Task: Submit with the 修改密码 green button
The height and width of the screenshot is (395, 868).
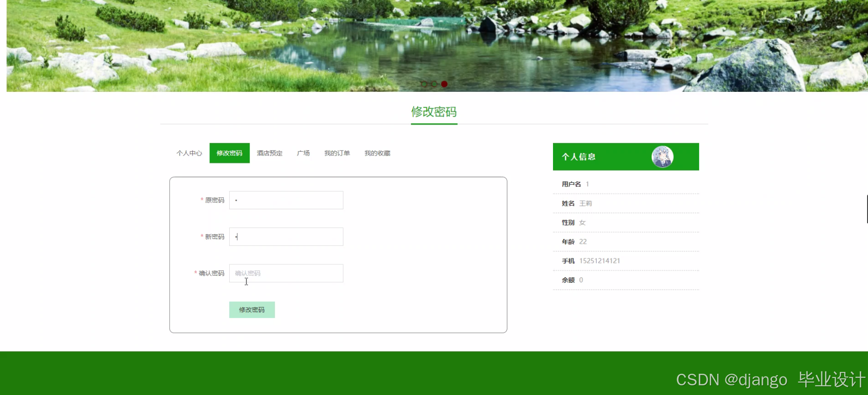Action: coord(252,310)
